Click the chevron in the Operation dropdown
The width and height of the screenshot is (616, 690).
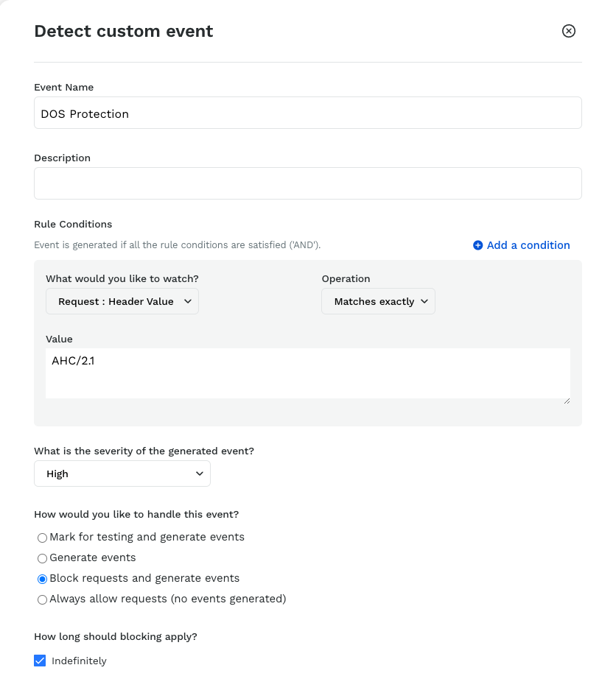(x=424, y=301)
